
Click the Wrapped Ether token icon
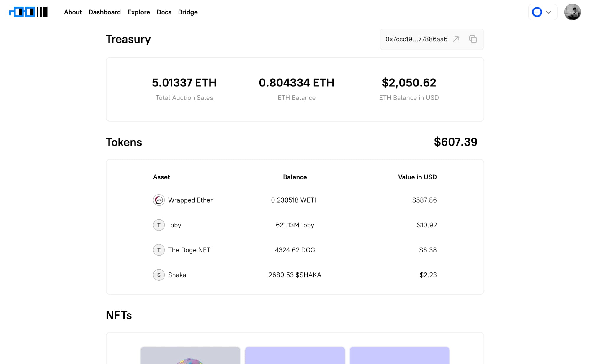(159, 200)
